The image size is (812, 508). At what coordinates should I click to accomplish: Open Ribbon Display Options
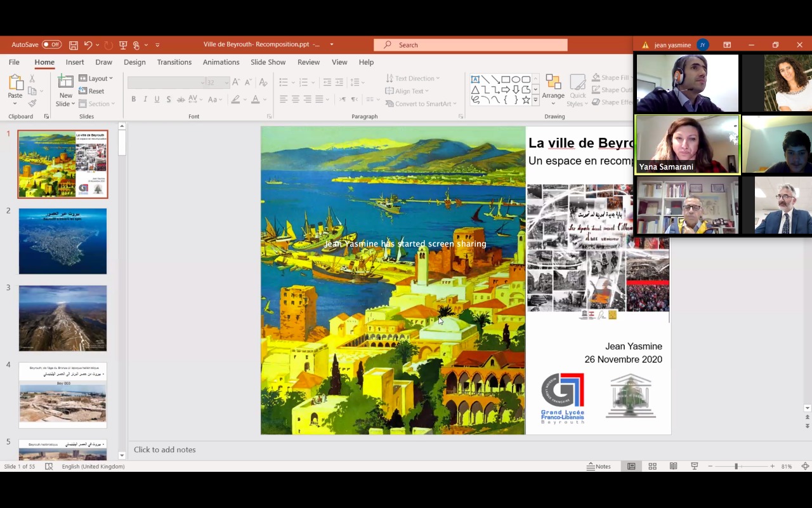click(x=727, y=45)
